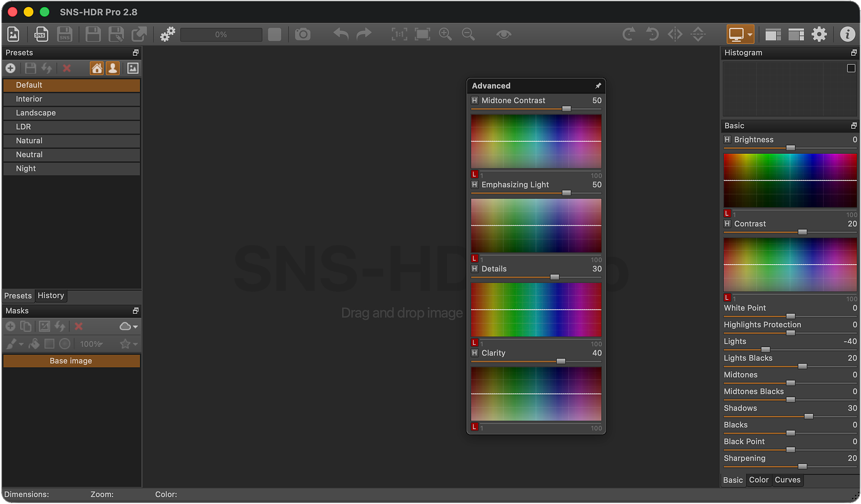This screenshot has width=861, height=504.
Task: Toggle user presets person filter
Action: (x=113, y=68)
